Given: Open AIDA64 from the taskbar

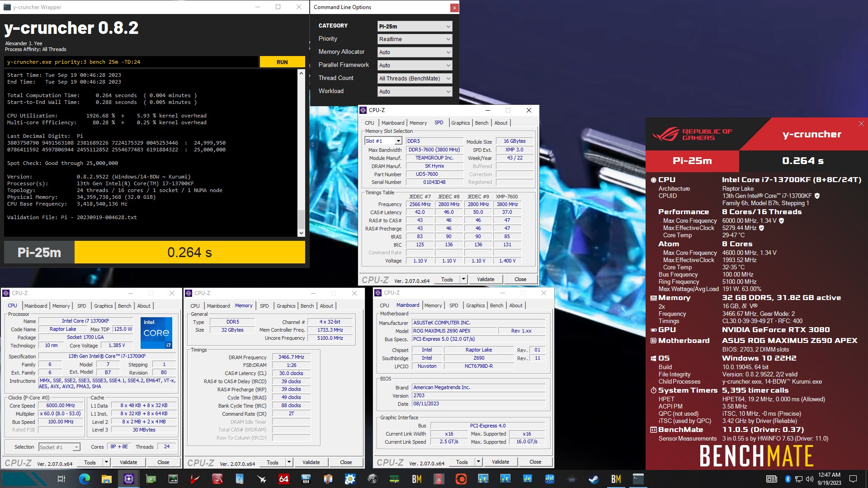Looking at the screenshot, I should click(284, 479).
